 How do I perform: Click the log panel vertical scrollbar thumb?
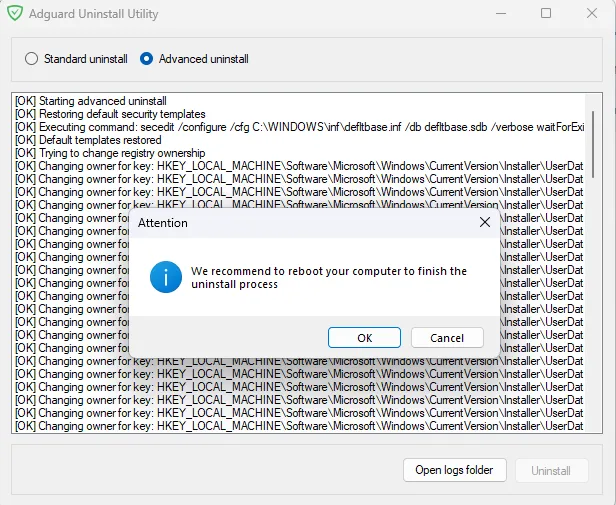pyautogui.click(x=593, y=144)
